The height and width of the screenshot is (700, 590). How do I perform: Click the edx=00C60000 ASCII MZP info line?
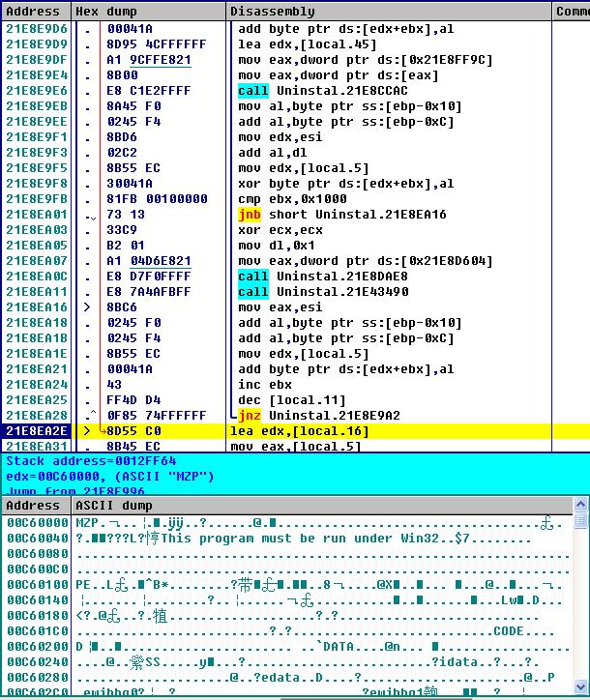[x=110, y=477]
